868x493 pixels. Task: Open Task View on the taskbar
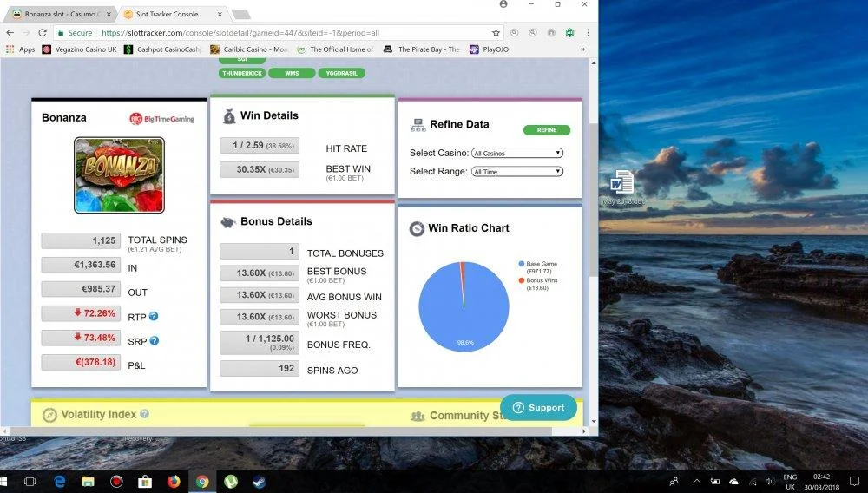(30, 482)
